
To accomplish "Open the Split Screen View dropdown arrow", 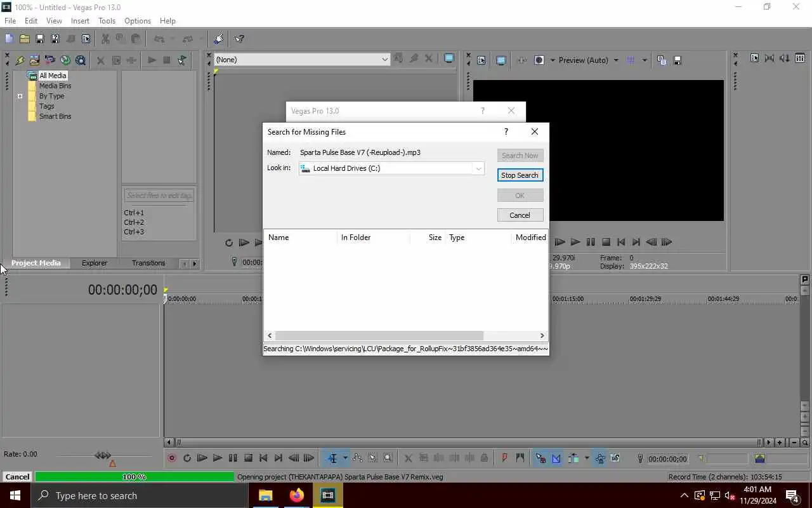I will [x=552, y=60].
